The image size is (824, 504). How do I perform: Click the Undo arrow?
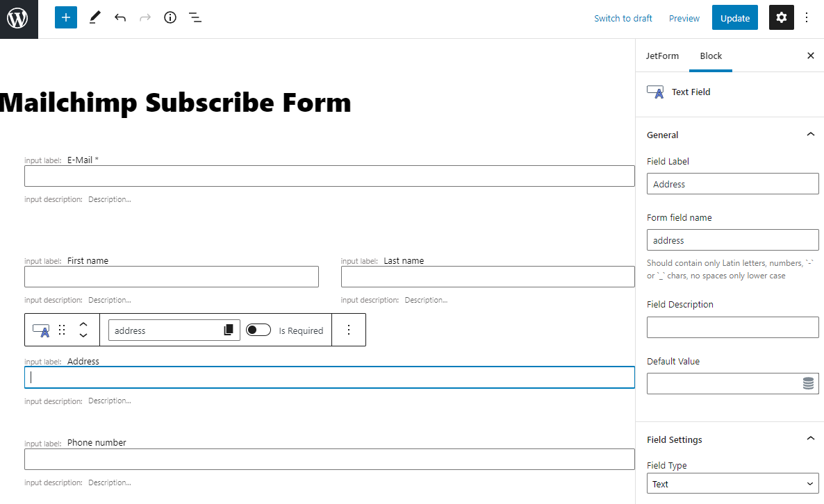(x=120, y=18)
